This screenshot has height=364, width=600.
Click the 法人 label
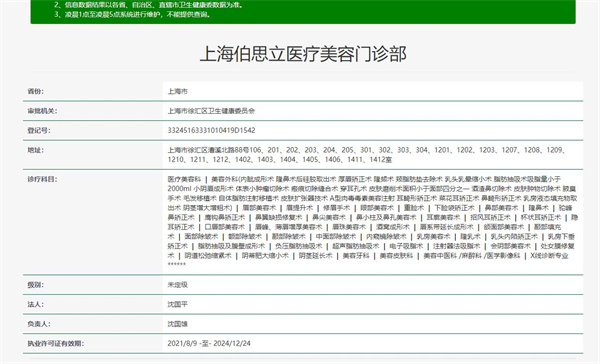[35, 304]
